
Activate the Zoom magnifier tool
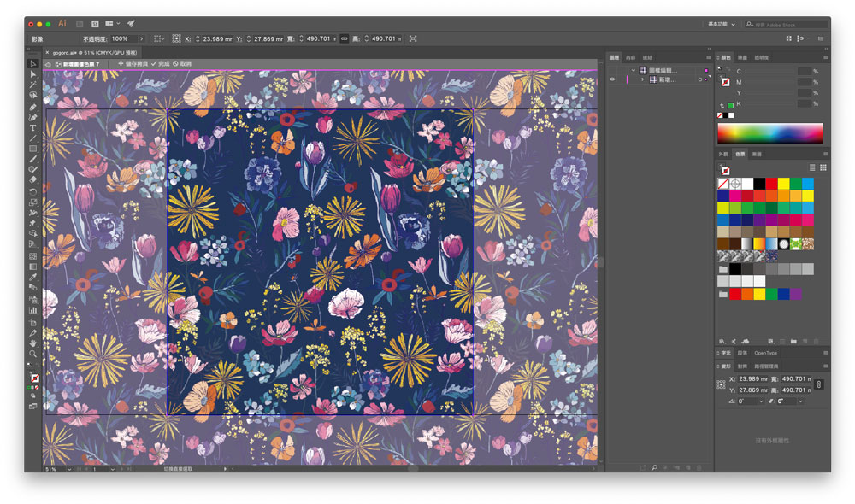(x=33, y=354)
